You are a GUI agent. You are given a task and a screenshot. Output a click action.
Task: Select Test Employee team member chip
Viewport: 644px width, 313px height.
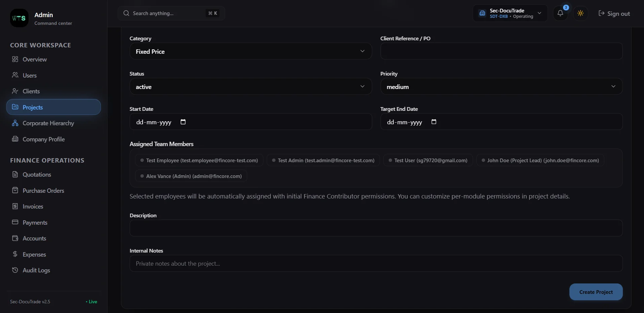(199, 160)
